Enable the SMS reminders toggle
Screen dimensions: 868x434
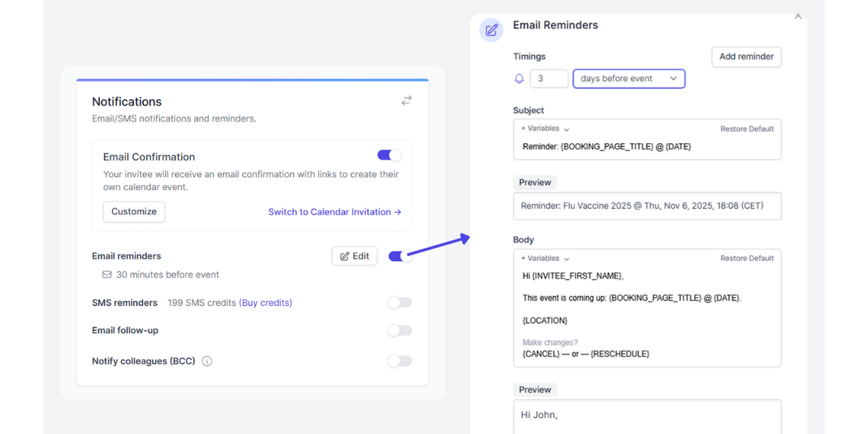coord(399,302)
